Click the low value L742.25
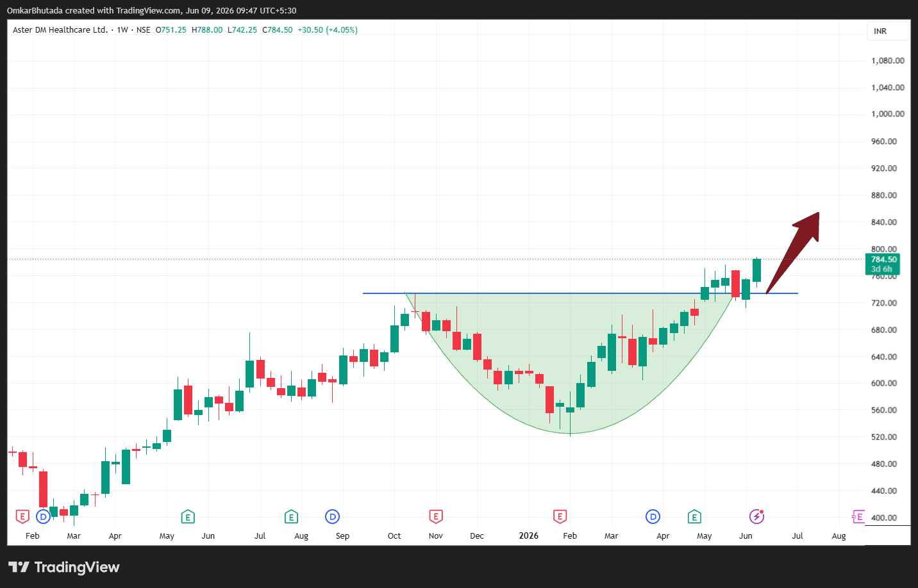This screenshot has height=588, width=918. click(x=242, y=30)
